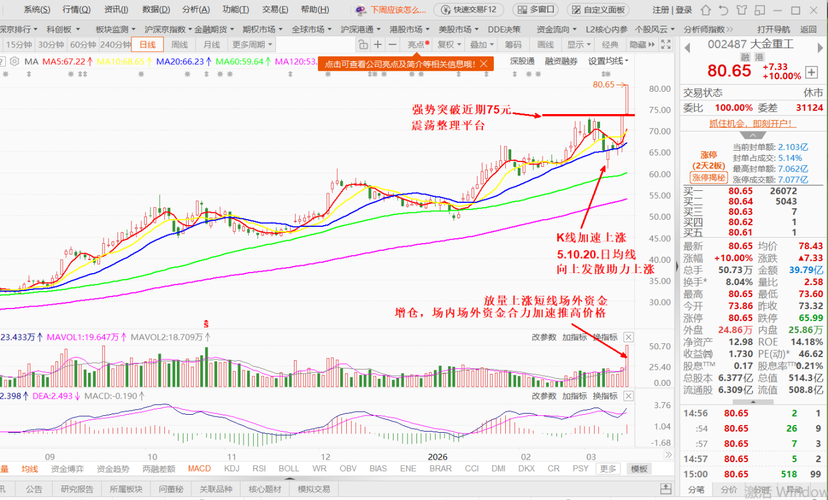The image size is (828, 500).
Task: Toggle fullscreen chart expand icon
Action: pyautogui.click(x=666, y=44)
